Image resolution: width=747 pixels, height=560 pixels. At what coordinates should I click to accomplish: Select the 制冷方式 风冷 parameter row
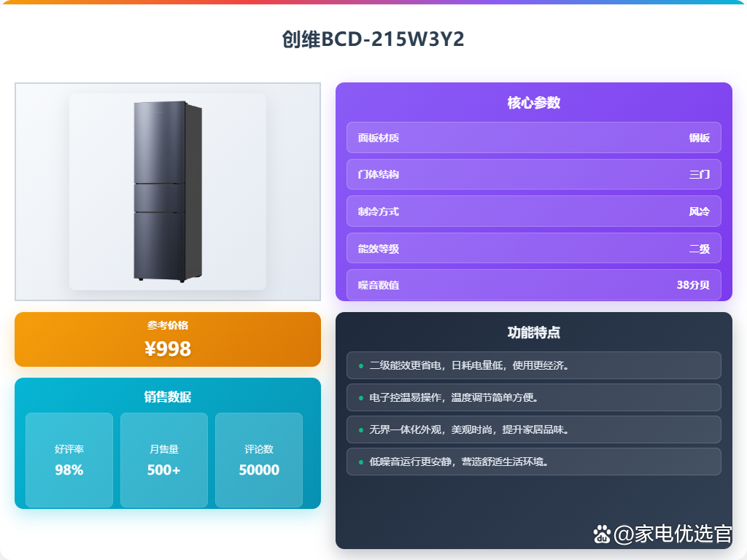(533, 211)
